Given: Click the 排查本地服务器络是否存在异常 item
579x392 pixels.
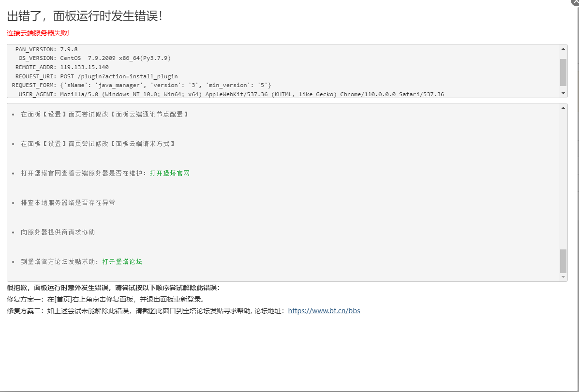Looking at the screenshot, I should pyautogui.click(x=68, y=203).
